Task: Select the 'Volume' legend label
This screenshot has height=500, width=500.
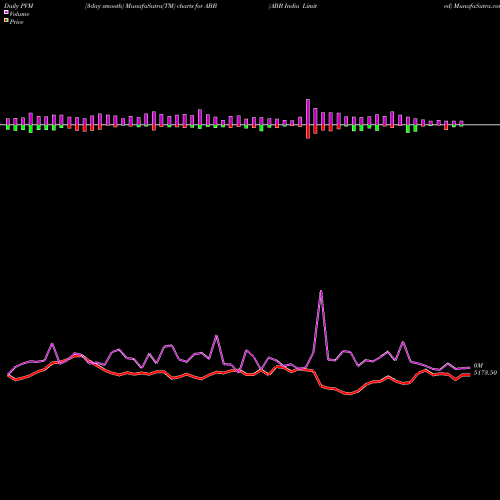Action: click(x=19, y=14)
